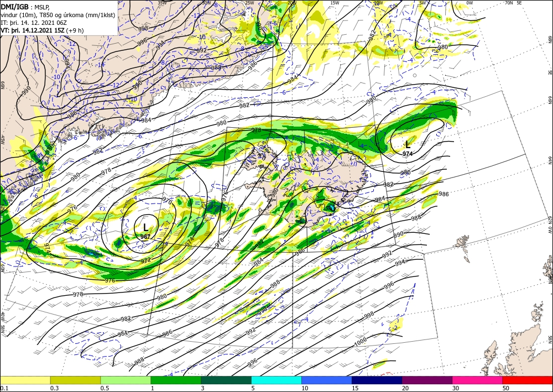
Task: Select the '974' value beneath the eastern L
Action: pos(408,154)
